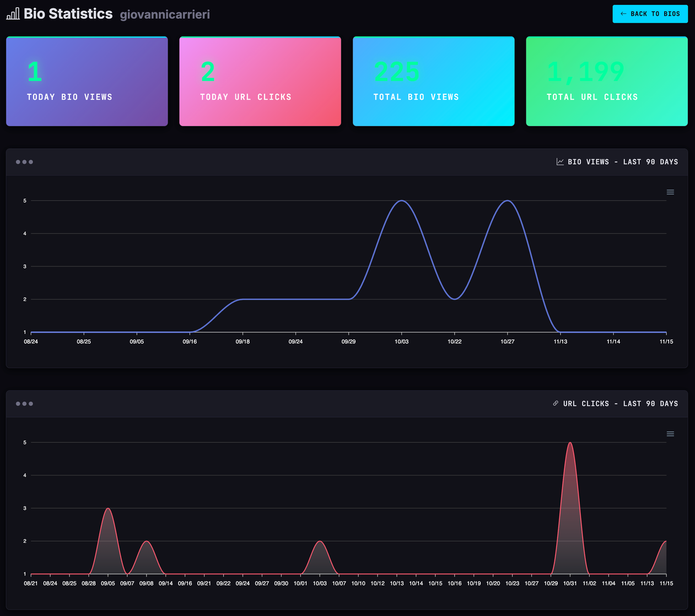This screenshot has height=616, width=695.
Task: Select the TODAY BIO VIEWS stat card
Action: (87, 81)
